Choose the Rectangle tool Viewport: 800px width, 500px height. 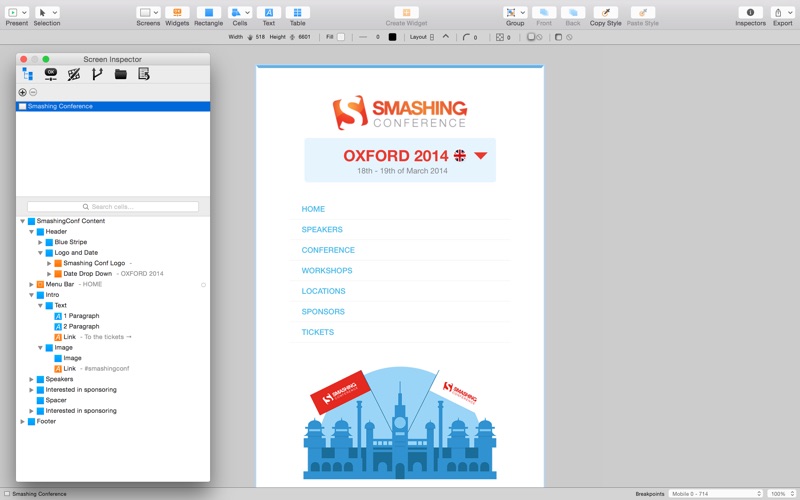208,12
